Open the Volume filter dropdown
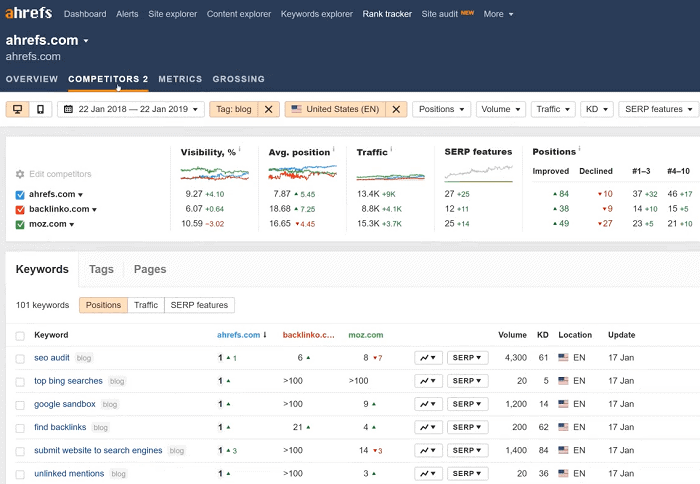Screen dimensions: 700x484 coord(500,109)
